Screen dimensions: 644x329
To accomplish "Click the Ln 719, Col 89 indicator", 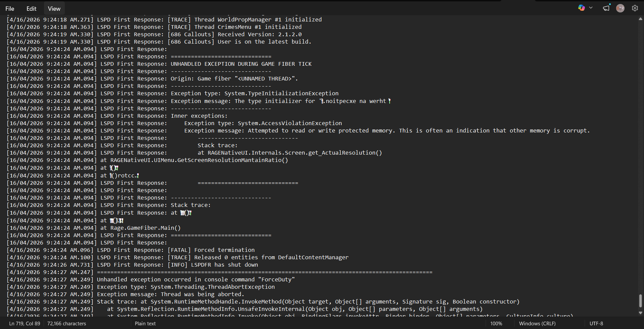I will tap(24, 324).
